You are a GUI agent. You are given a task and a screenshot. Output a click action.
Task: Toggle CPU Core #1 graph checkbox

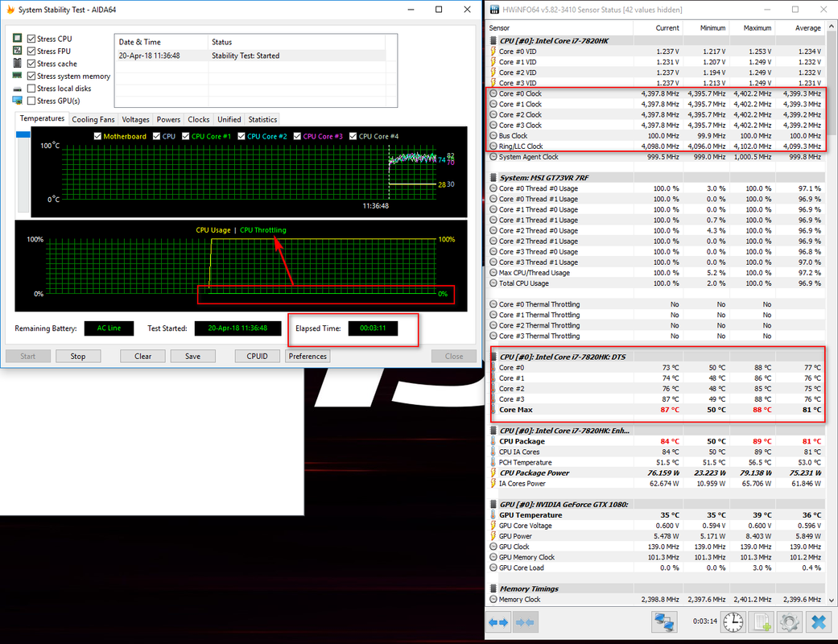[185, 136]
